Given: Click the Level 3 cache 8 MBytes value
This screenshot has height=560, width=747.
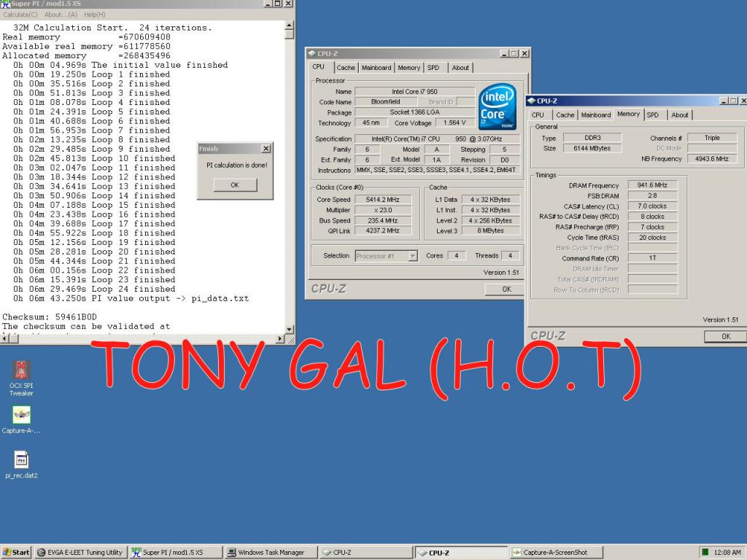Looking at the screenshot, I should point(490,230).
